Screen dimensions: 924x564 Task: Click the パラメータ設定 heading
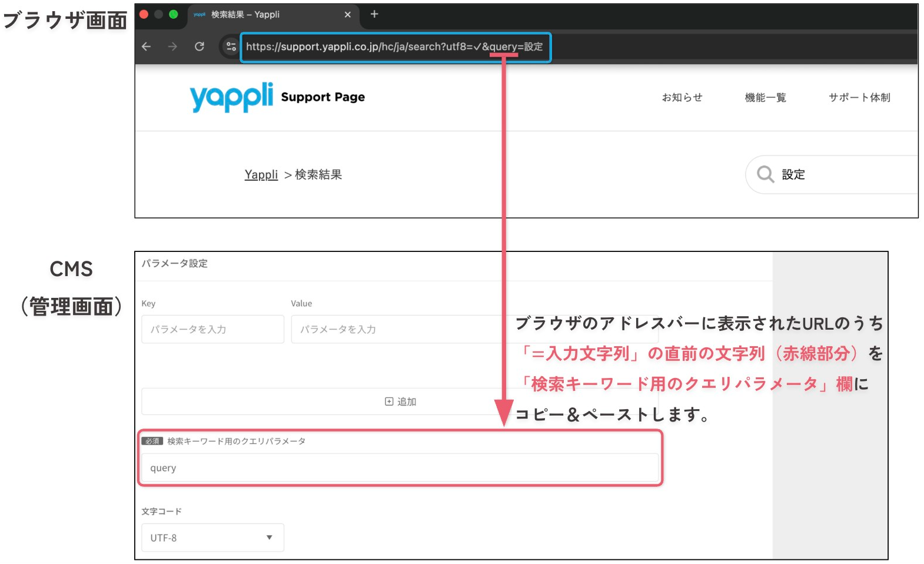[x=174, y=264]
